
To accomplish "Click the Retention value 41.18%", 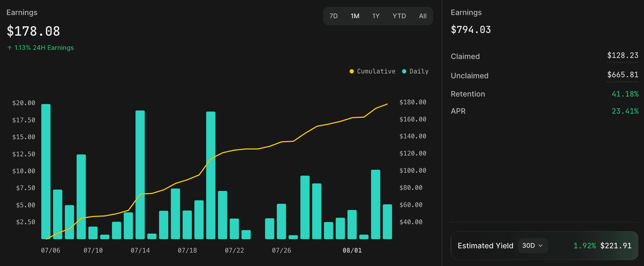I will (625, 94).
